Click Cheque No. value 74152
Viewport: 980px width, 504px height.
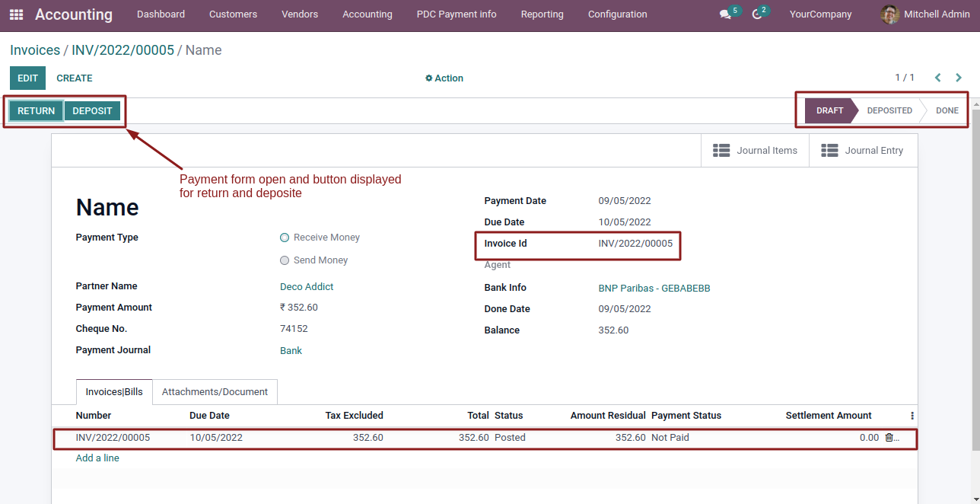[294, 329]
